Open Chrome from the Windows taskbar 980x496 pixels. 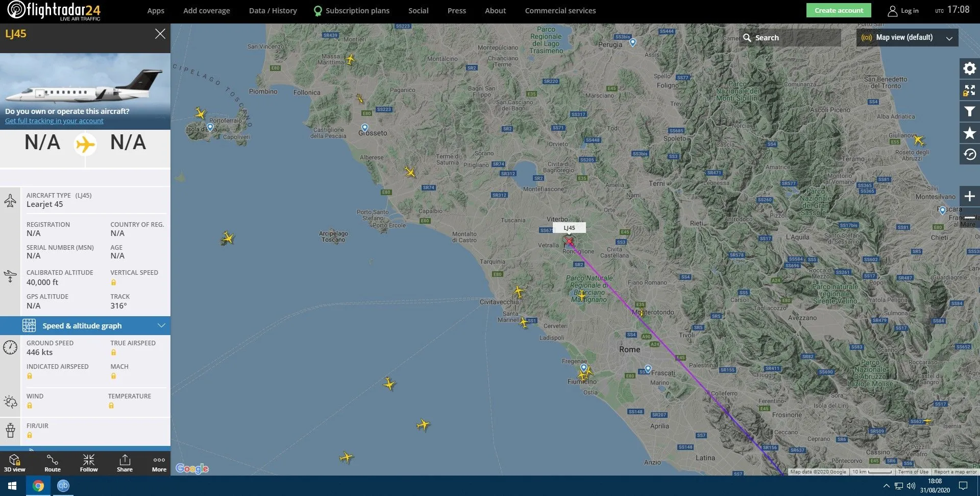(38, 486)
